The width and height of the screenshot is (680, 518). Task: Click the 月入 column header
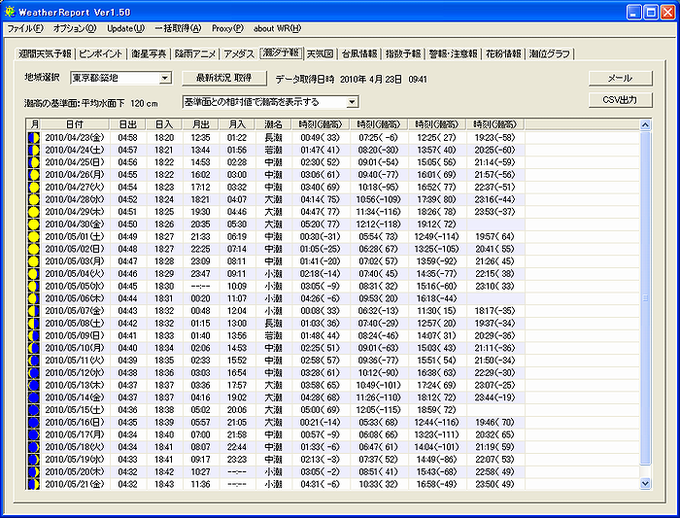(237, 125)
